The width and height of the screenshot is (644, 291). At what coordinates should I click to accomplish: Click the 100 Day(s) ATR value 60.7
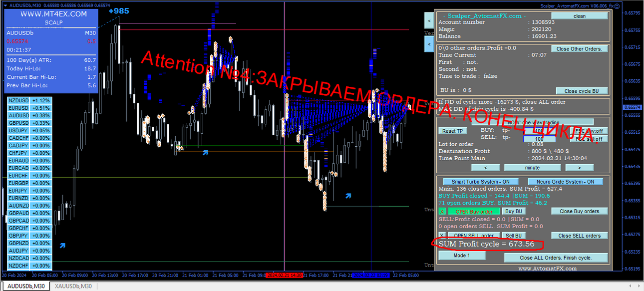(x=90, y=60)
